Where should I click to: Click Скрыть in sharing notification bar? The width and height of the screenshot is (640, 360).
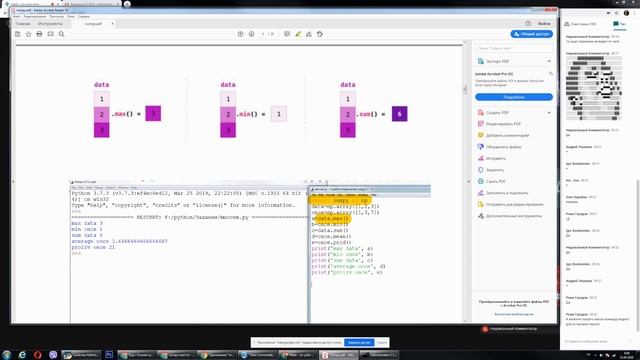coord(382,342)
